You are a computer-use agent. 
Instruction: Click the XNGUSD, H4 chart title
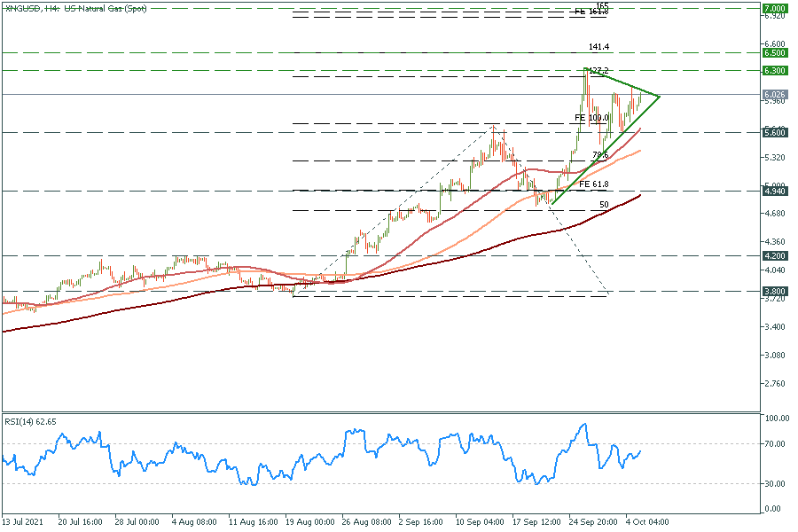[74, 8]
